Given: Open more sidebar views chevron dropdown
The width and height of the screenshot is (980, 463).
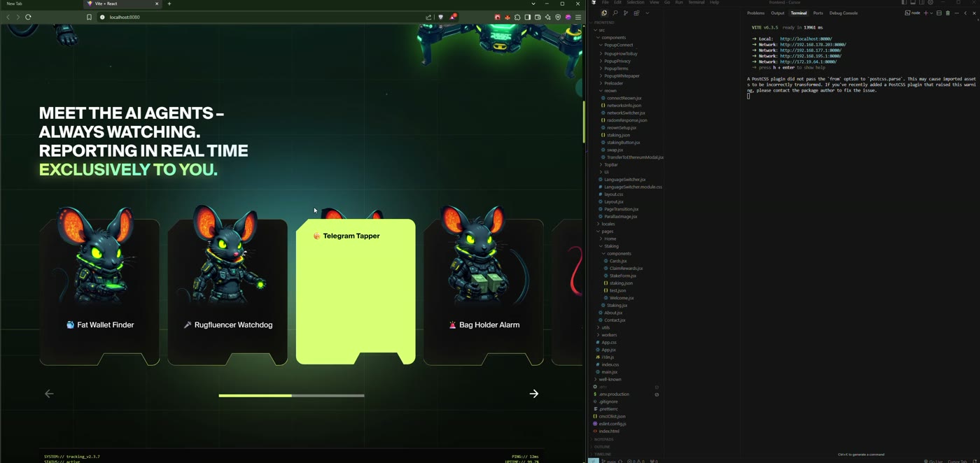Looking at the screenshot, I should point(647,13).
